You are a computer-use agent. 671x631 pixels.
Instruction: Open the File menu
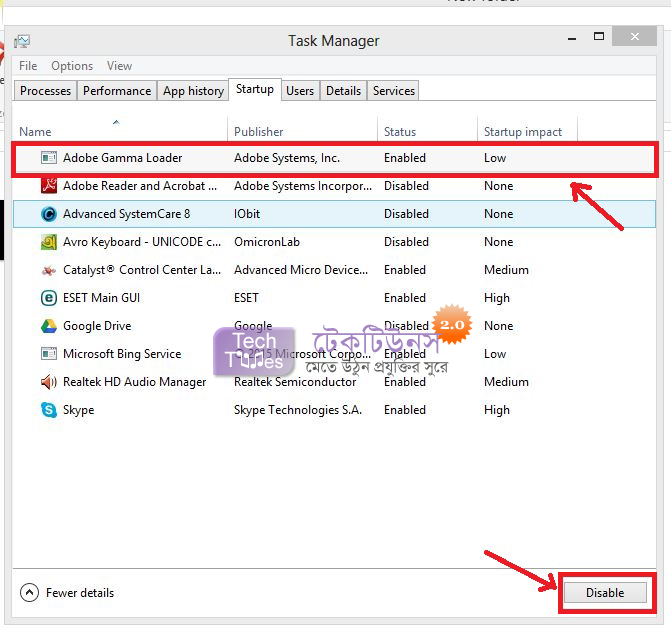[x=28, y=66]
